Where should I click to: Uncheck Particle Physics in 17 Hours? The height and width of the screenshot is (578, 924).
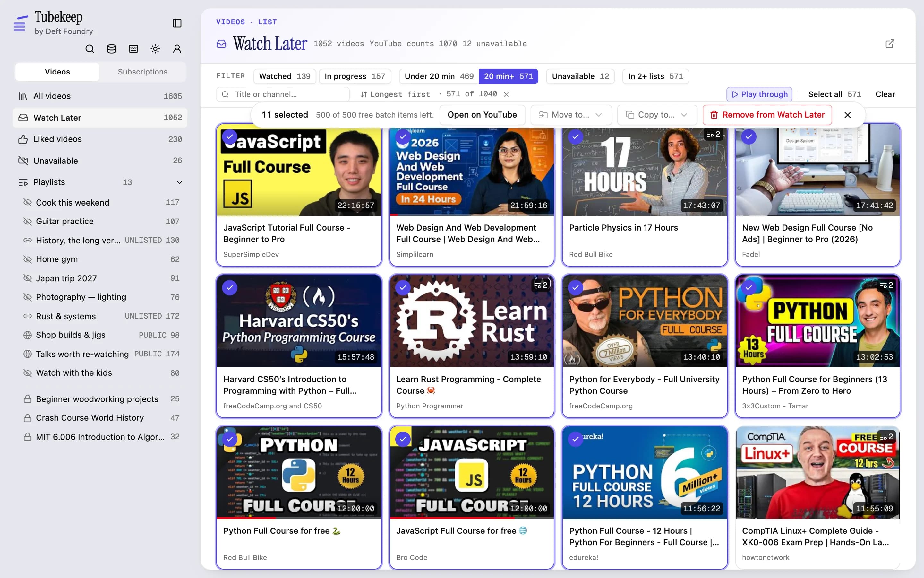point(575,136)
